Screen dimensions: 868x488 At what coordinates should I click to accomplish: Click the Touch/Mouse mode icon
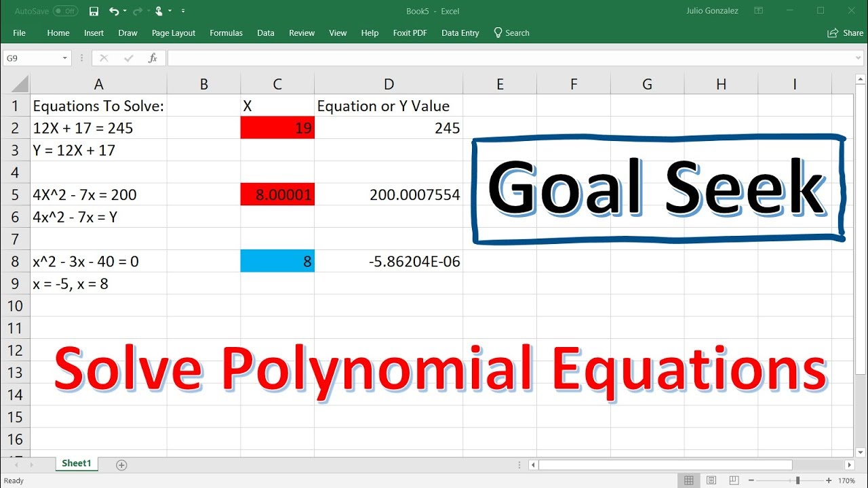pos(159,11)
